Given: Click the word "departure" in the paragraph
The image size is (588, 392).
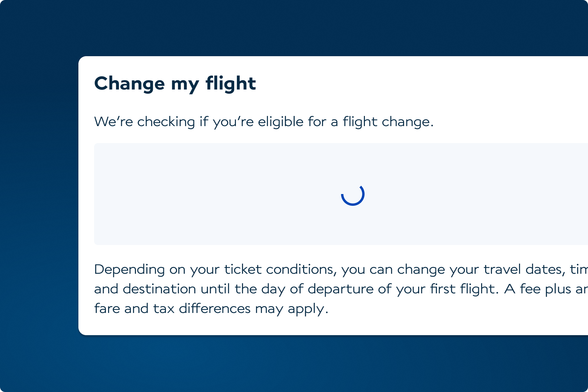Looking at the screenshot, I should coord(340,289).
